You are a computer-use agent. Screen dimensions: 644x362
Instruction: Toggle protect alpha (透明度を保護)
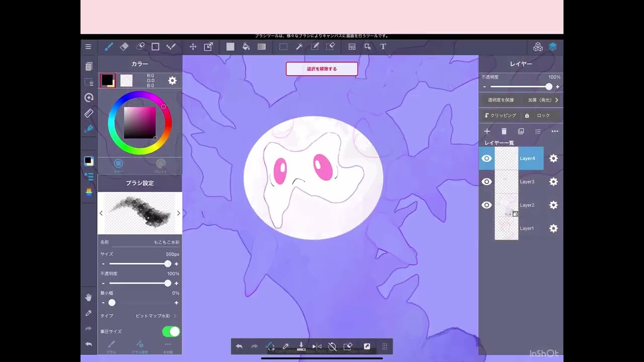pyautogui.click(x=501, y=100)
